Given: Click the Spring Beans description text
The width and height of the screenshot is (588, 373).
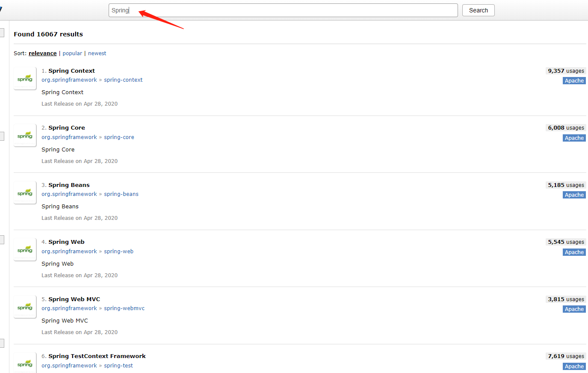Looking at the screenshot, I should [60, 207].
